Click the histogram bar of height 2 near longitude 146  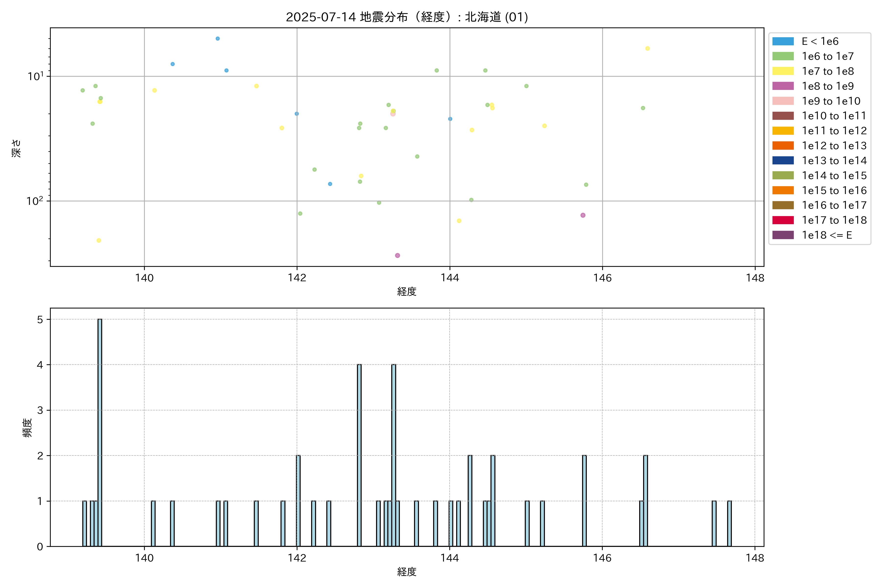coord(584,501)
